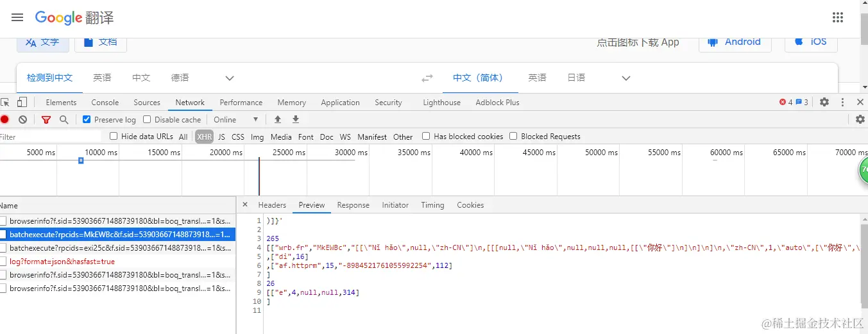Screen dimensions: 868x334
Task: Select 德语 as source language
Action: point(180,78)
